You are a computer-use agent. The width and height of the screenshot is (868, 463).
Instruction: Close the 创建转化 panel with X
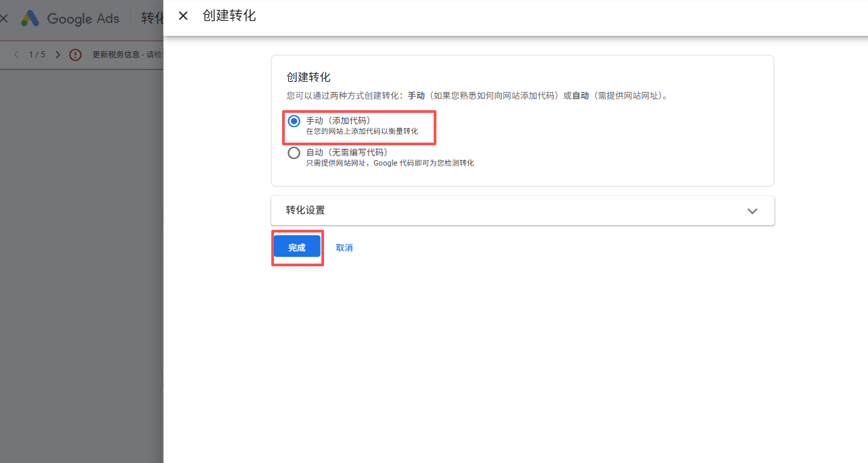183,16
